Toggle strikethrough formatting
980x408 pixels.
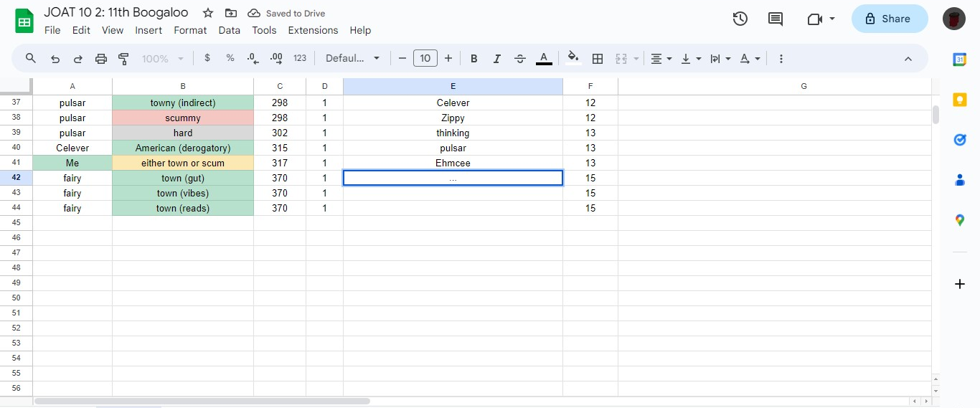click(520, 59)
